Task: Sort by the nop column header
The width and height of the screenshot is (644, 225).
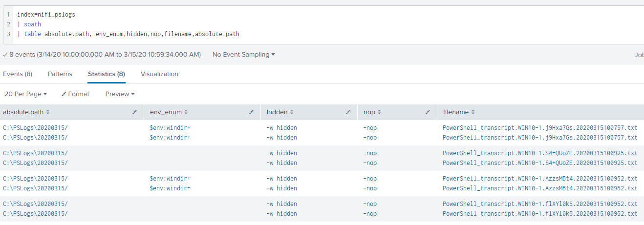Action: pyautogui.click(x=372, y=112)
